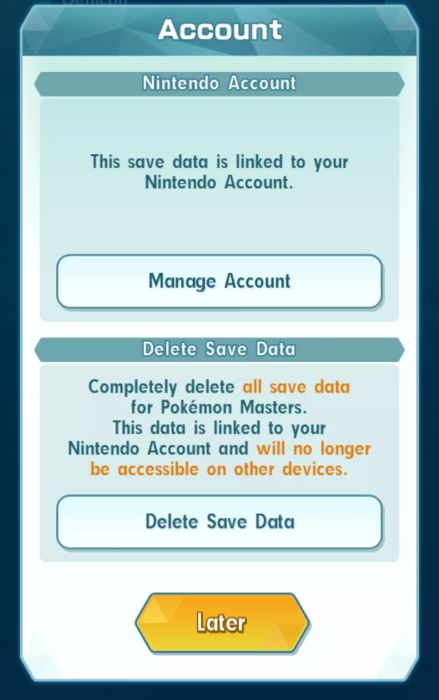
Task: Tap the Delete Save Data button
Action: point(219,522)
